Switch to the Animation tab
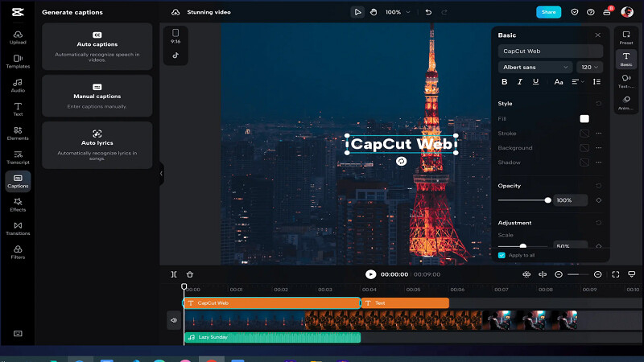The width and height of the screenshot is (644, 362). point(626,103)
